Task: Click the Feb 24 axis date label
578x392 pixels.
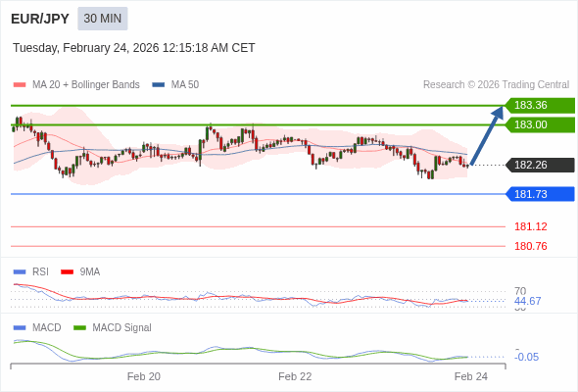Action: pyautogui.click(x=471, y=376)
